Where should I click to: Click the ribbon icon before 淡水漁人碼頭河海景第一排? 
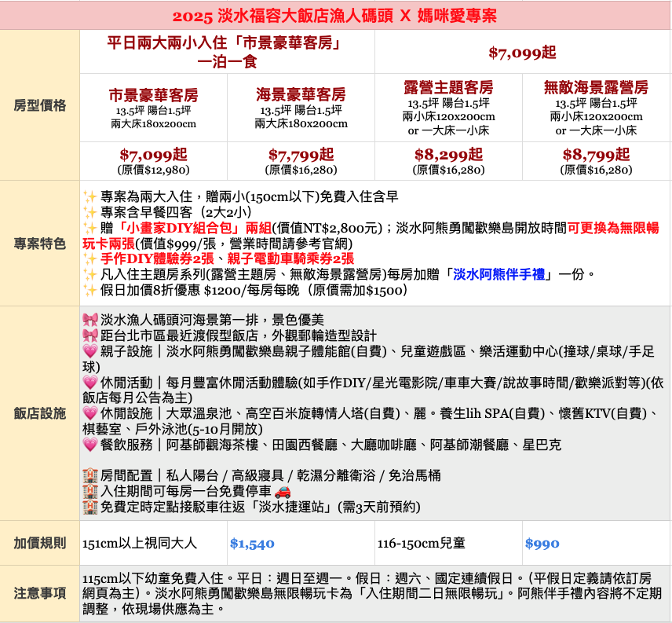89,320
